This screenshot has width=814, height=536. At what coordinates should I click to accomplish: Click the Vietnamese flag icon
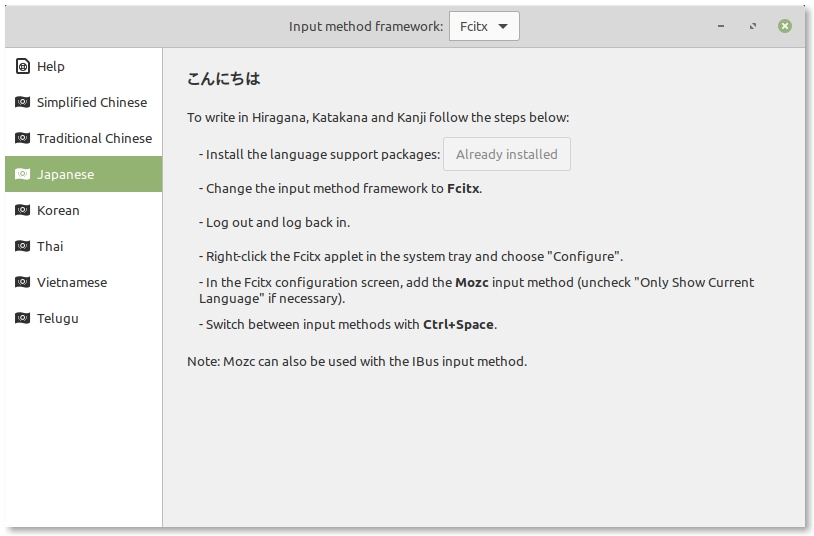click(22, 282)
